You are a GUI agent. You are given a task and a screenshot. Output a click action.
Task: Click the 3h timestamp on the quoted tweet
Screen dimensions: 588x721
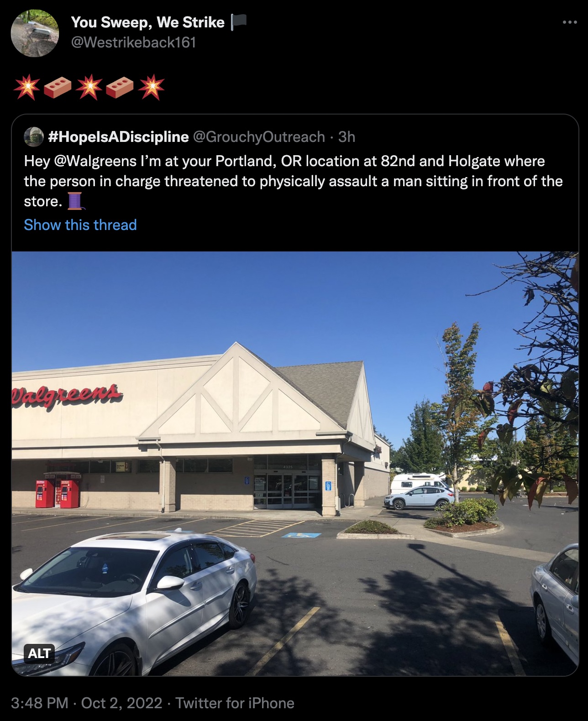pyautogui.click(x=346, y=137)
